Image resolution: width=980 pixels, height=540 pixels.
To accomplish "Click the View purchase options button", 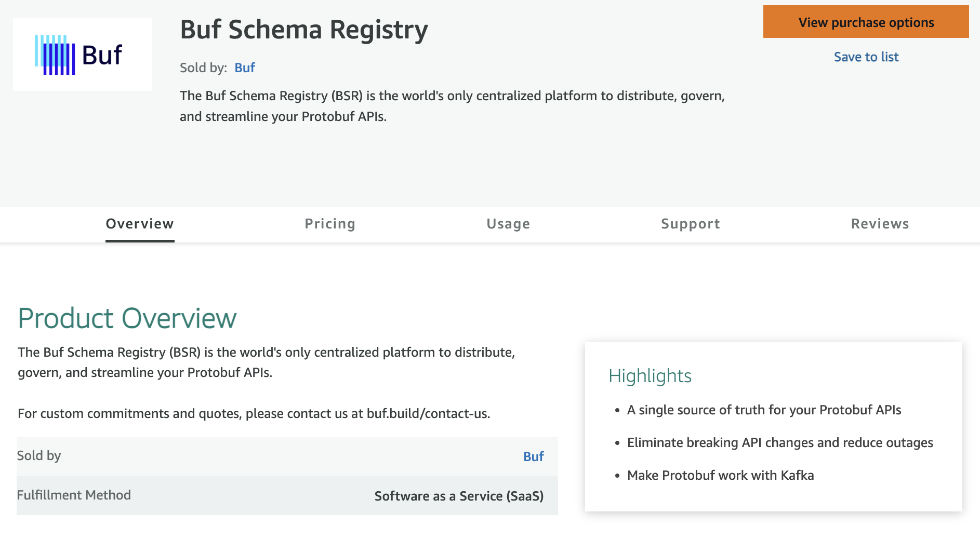I will [866, 22].
